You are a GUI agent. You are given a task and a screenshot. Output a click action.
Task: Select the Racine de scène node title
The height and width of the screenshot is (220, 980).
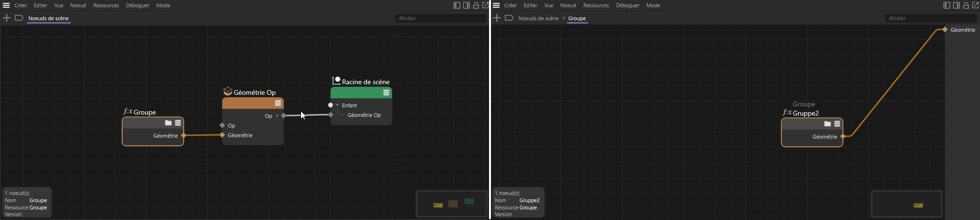[365, 82]
